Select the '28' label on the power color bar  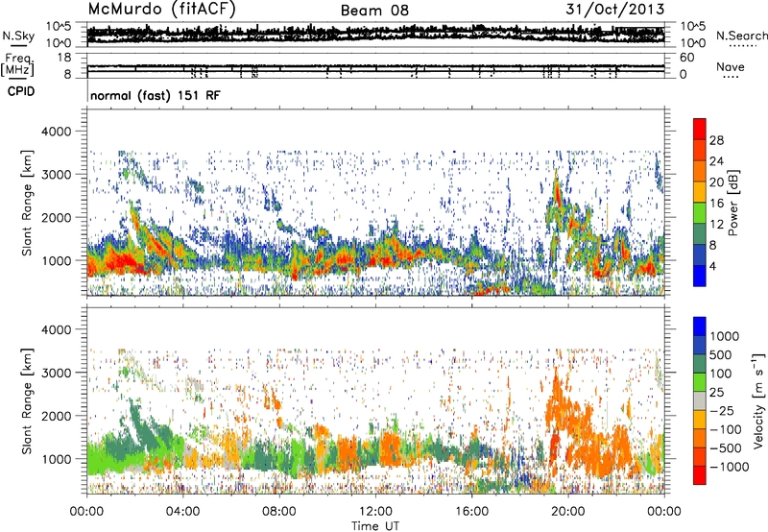(716, 140)
